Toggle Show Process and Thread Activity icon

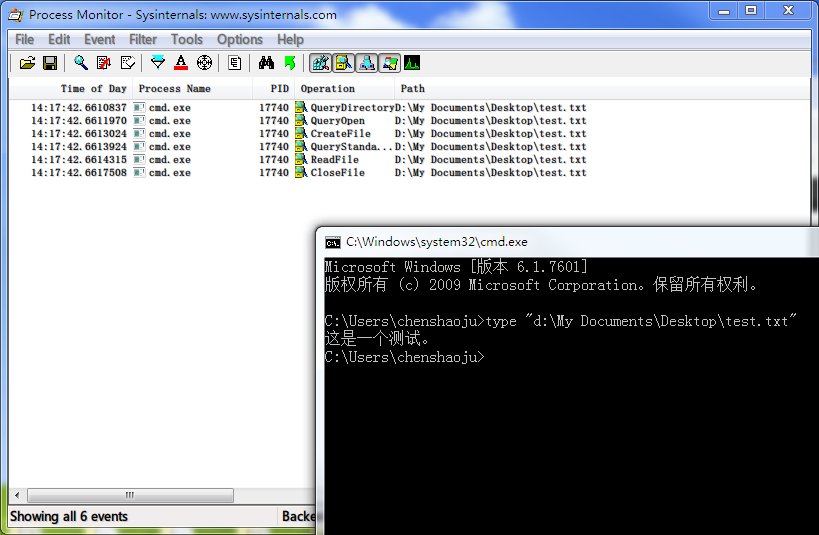(390, 63)
